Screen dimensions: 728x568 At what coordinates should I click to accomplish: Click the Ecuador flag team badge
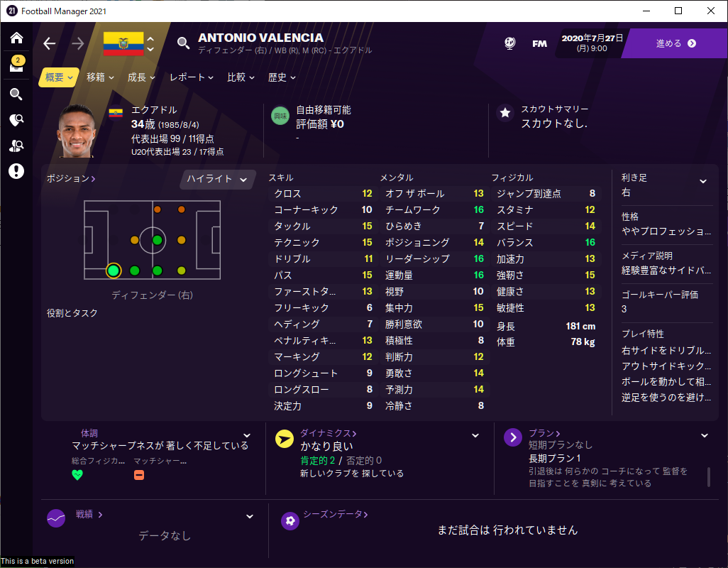click(x=123, y=43)
